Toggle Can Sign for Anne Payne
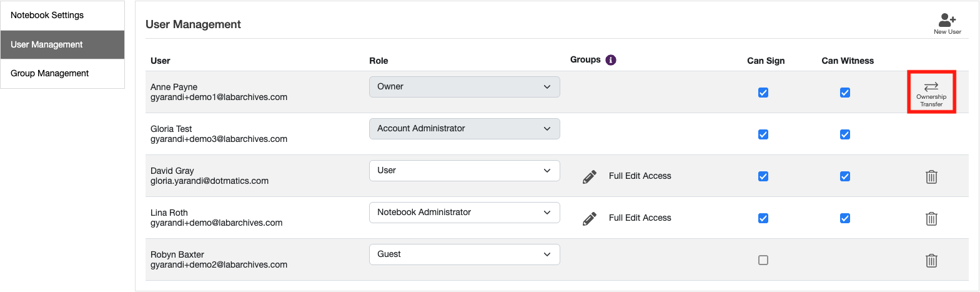The image size is (980, 292). pyautogui.click(x=763, y=93)
